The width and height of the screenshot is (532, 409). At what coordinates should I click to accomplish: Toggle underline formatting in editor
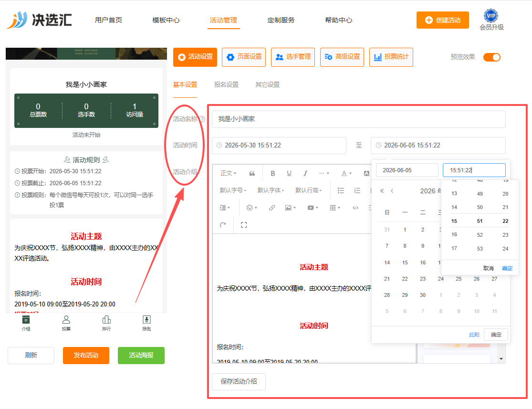click(x=289, y=173)
